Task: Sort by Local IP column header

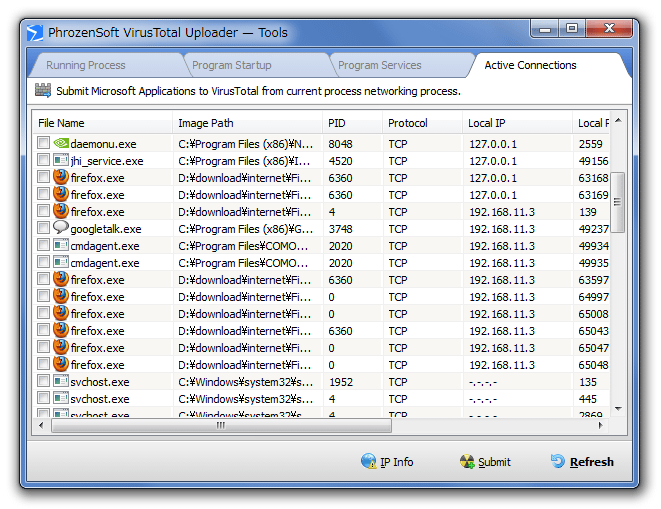Action: pyautogui.click(x=517, y=123)
